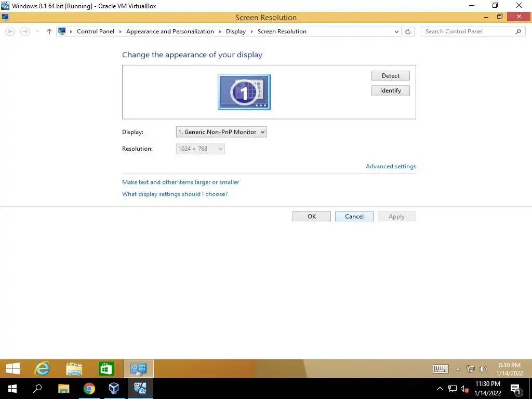Expand the host hidden tray icons chevron
The height and width of the screenshot is (399, 532).
440,389
